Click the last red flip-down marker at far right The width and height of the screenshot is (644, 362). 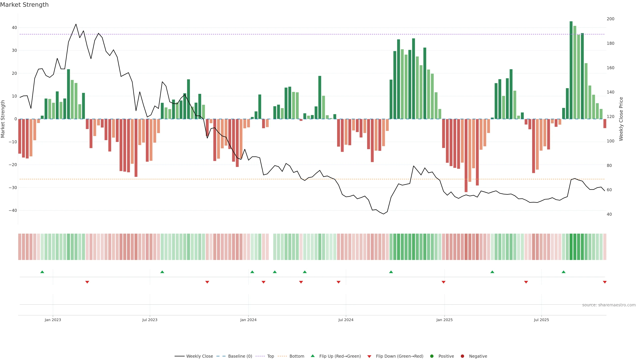click(x=604, y=282)
